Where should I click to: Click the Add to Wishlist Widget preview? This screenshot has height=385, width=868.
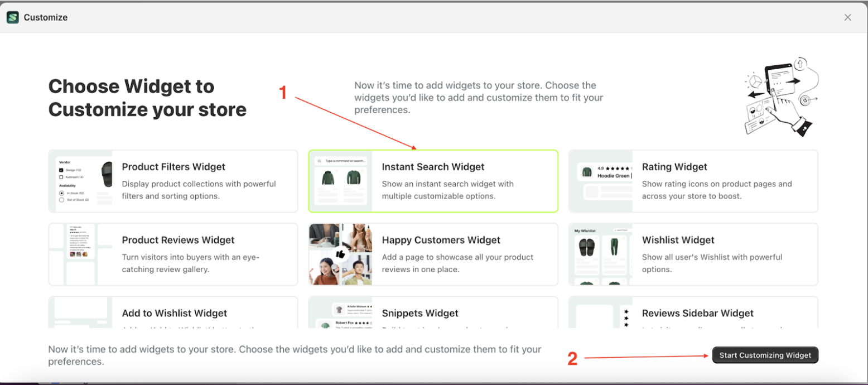point(81,314)
